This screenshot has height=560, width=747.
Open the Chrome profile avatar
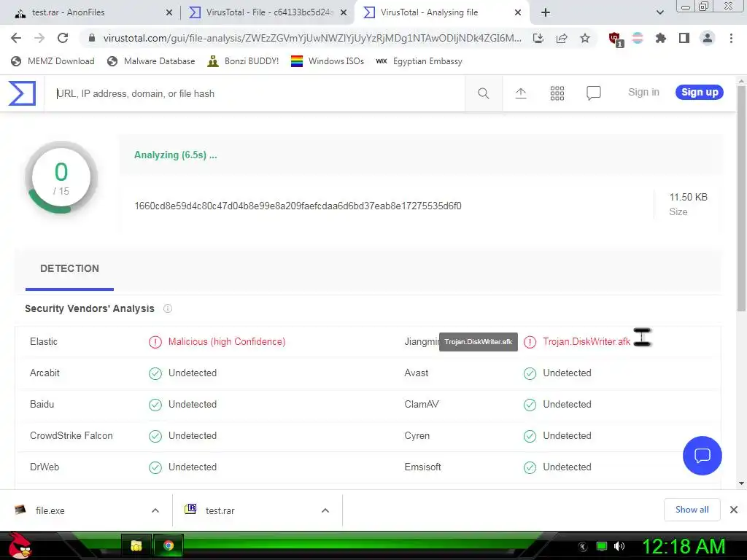pyautogui.click(x=708, y=38)
